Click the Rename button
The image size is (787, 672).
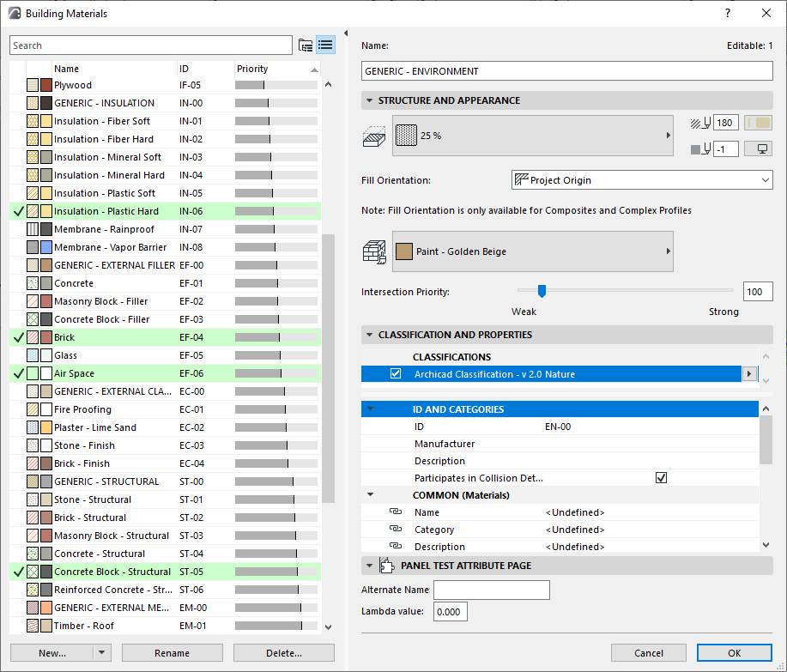point(173,652)
